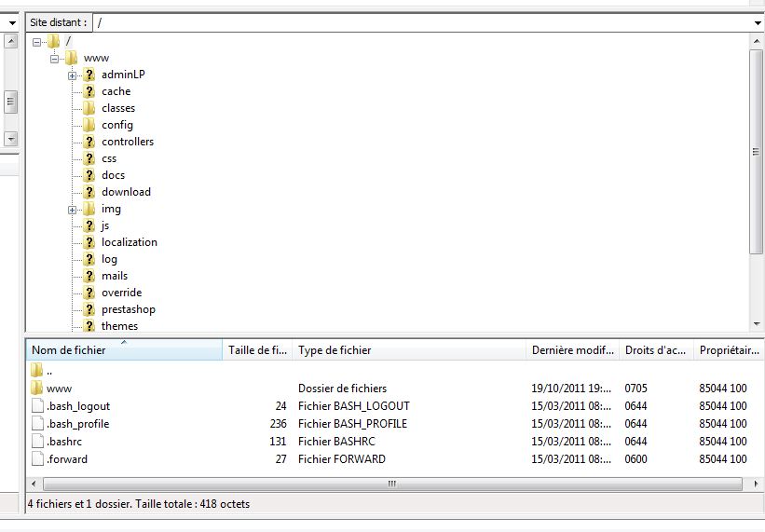Sort by Propriétaire column header
Viewport: 765px width, 532px height.
729,350
